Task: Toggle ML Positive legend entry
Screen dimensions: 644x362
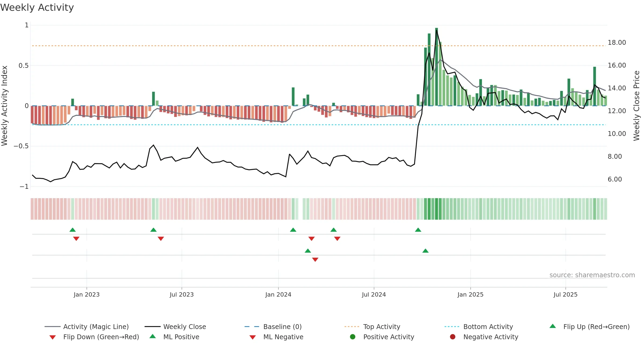Action: tap(174, 337)
